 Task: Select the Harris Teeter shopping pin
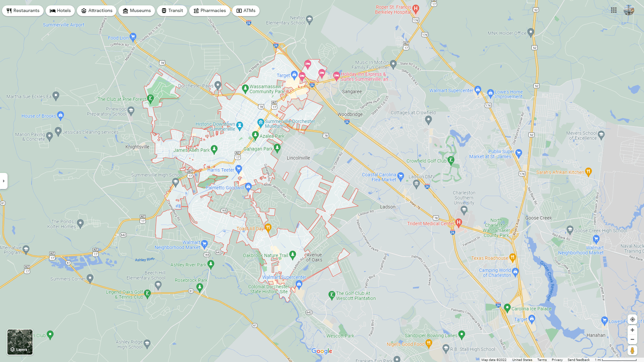point(238,169)
